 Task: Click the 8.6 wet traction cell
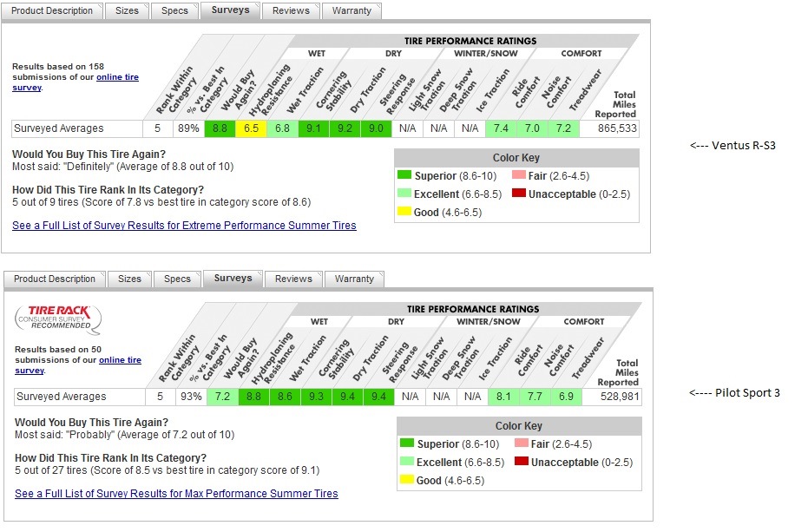285,397
